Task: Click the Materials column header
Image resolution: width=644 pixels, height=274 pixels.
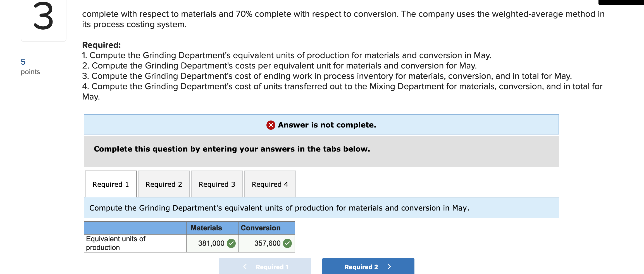Action: tap(206, 228)
